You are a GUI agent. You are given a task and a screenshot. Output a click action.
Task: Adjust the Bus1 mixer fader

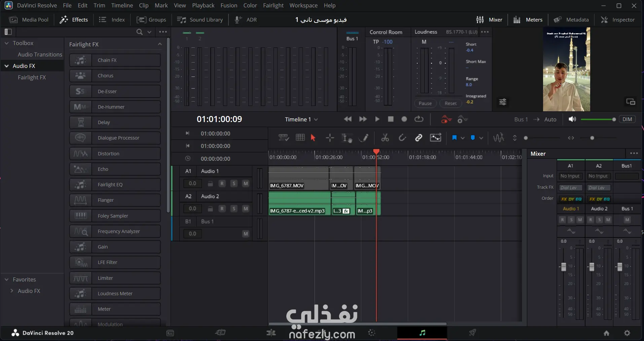[620, 267]
